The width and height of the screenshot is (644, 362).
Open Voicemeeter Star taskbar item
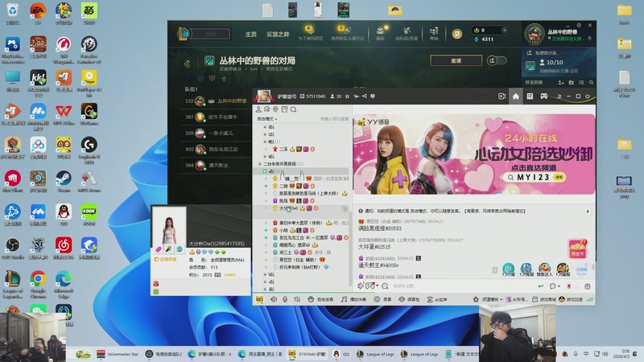pyautogui.click(x=118, y=354)
